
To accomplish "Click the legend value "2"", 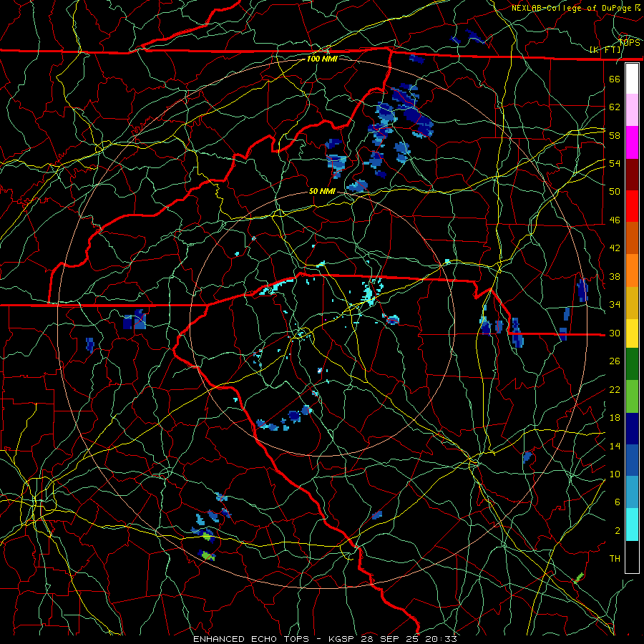I will point(617,531).
